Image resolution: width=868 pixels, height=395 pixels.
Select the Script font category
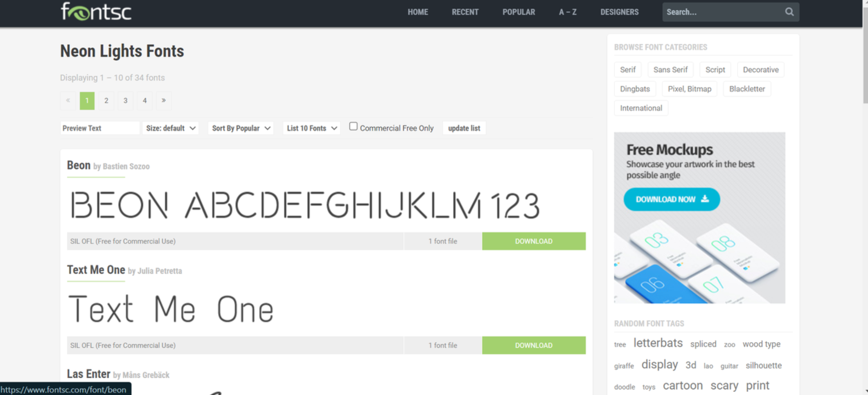tap(715, 69)
